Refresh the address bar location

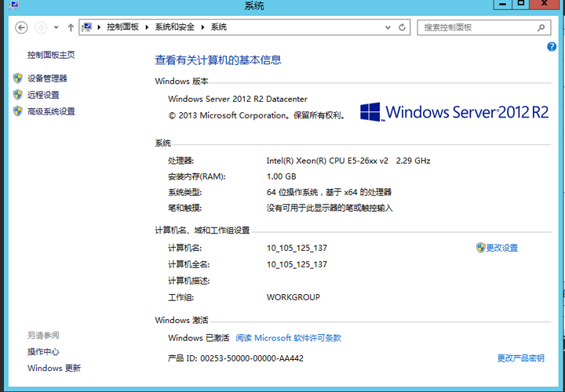[403, 27]
